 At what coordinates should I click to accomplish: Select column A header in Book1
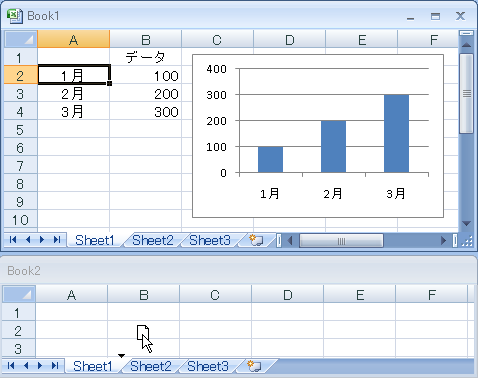pyautogui.click(x=74, y=39)
